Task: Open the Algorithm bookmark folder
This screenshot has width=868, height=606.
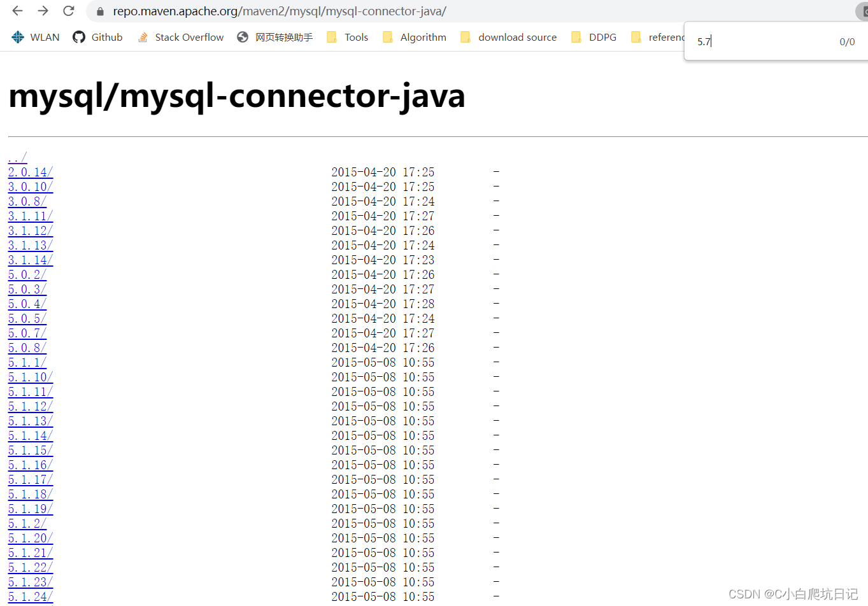Action: click(415, 38)
